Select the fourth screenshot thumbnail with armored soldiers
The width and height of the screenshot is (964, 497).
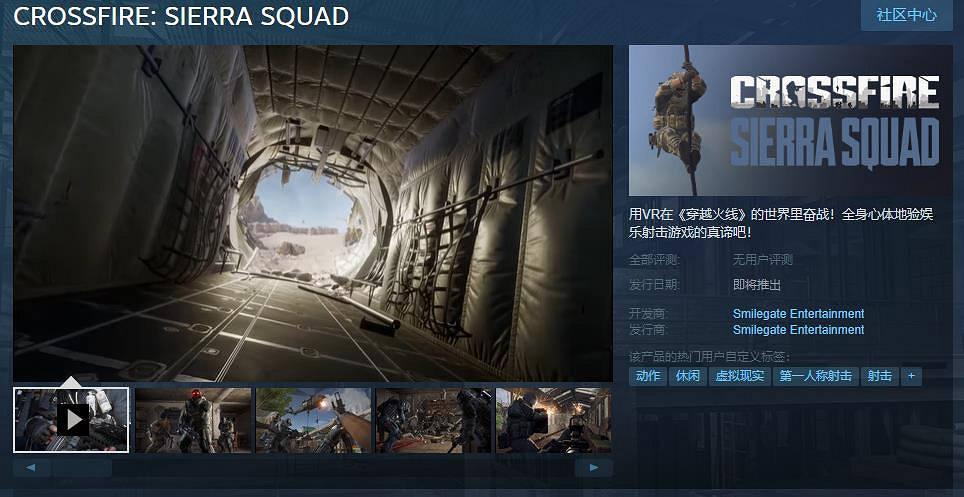[x=433, y=420]
